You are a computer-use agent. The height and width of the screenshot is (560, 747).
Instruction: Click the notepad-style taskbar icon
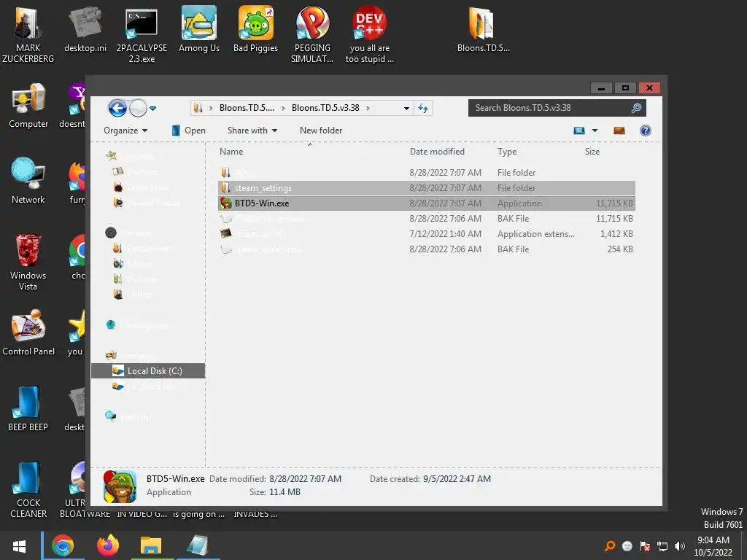(198, 545)
